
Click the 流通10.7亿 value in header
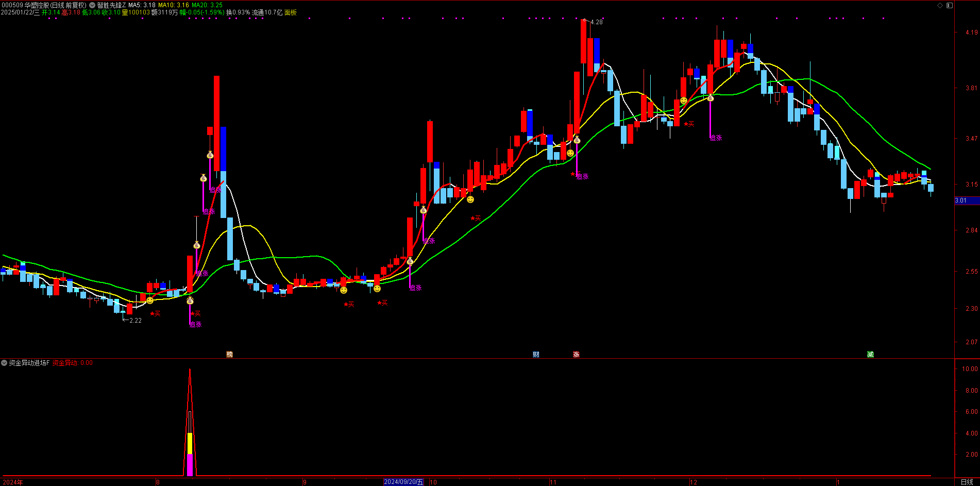point(267,12)
